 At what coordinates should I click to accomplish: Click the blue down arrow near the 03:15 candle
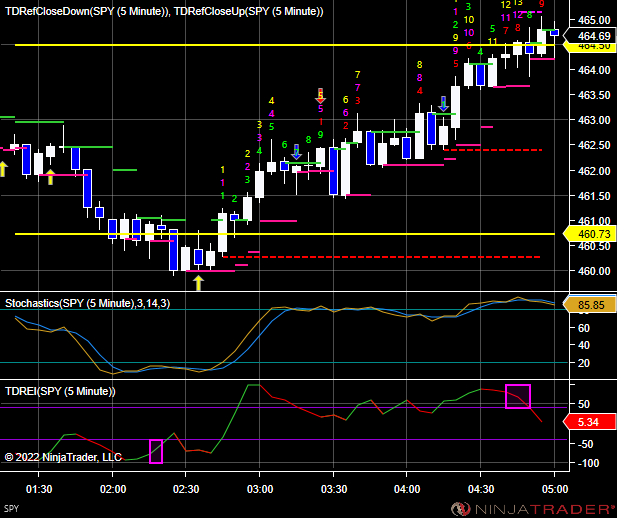[x=296, y=152]
